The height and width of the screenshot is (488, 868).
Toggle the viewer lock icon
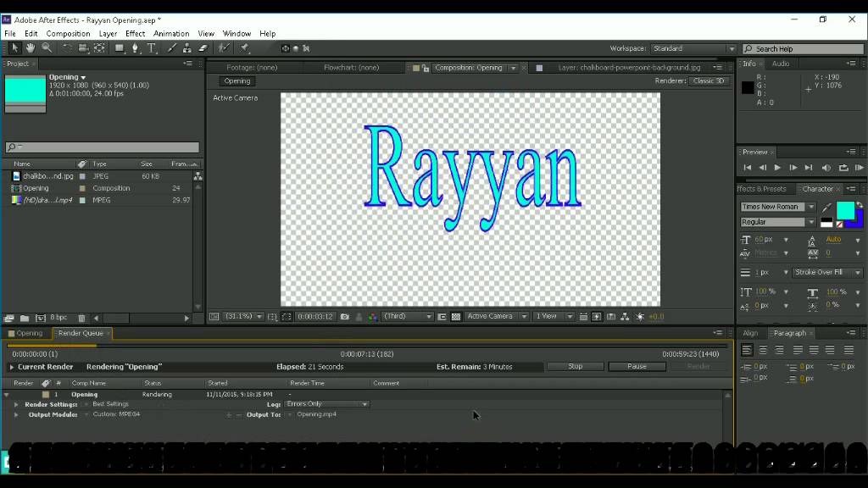click(426, 68)
